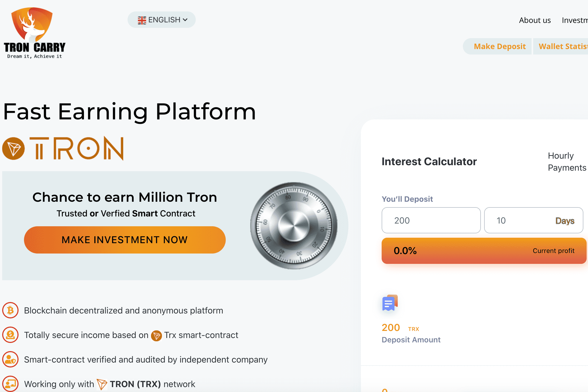Click the round TRON coin logo
Viewport: 588px width, 392px height.
(x=13, y=149)
